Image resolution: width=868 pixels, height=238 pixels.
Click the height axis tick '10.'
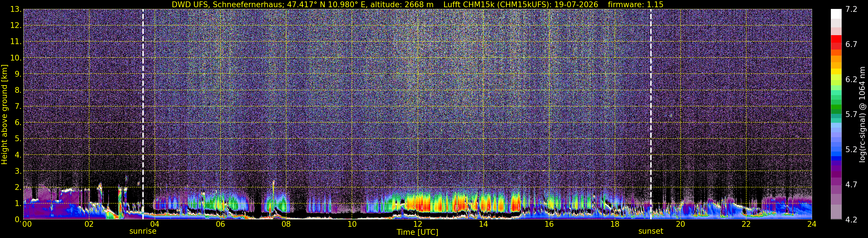click(16, 58)
